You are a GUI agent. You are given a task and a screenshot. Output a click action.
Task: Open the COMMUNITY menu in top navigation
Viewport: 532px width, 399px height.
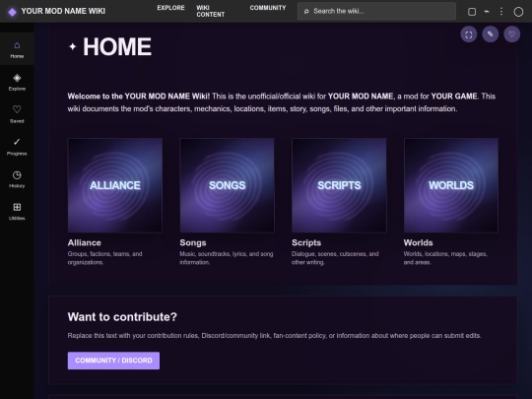pyautogui.click(x=268, y=8)
